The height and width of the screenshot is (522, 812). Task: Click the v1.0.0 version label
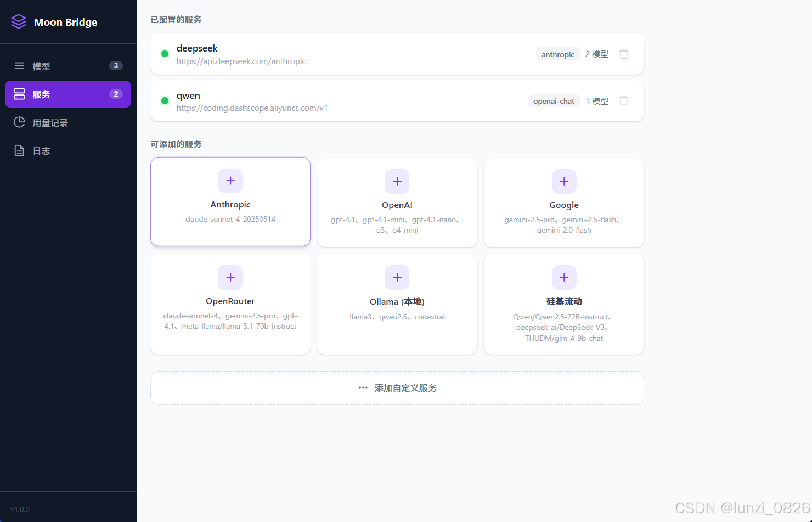(x=20, y=509)
